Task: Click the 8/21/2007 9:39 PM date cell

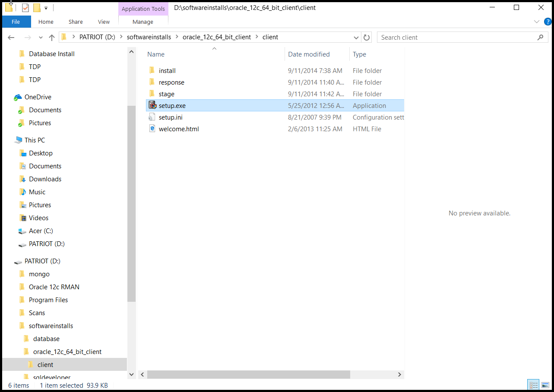Action: click(x=314, y=117)
